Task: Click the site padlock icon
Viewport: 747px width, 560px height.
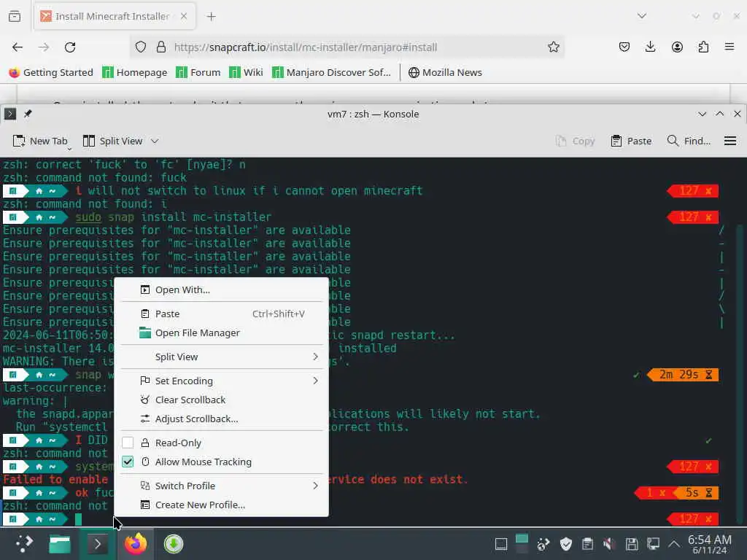Action: pos(161,47)
